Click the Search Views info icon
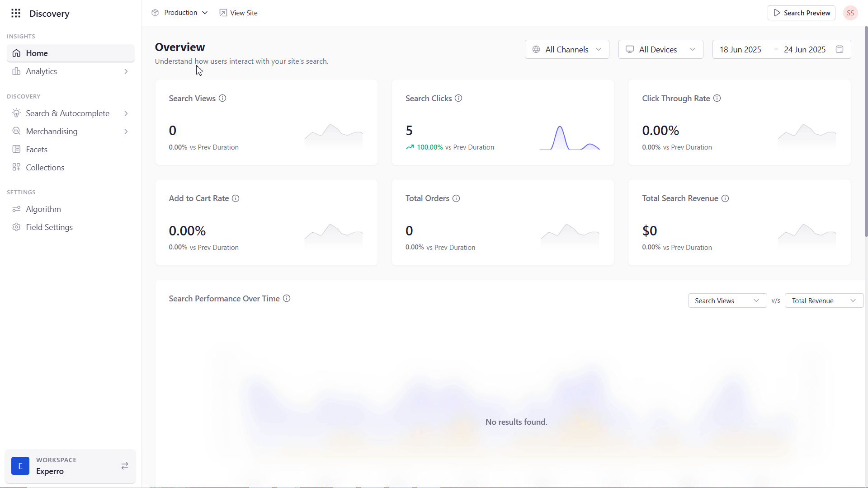Viewport: 868px width, 488px height. [x=222, y=99]
